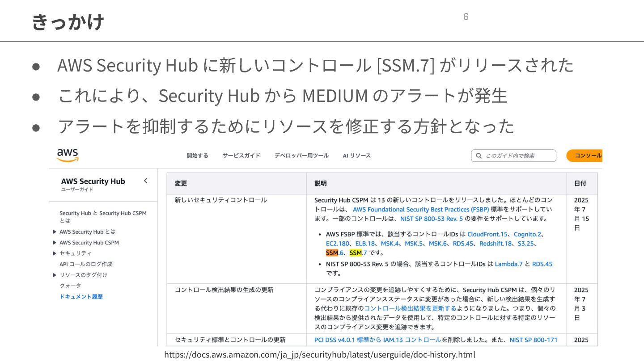Open the 'サービスガイド' menu
The height and width of the screenshot is (362, 644).
(241, 156)
